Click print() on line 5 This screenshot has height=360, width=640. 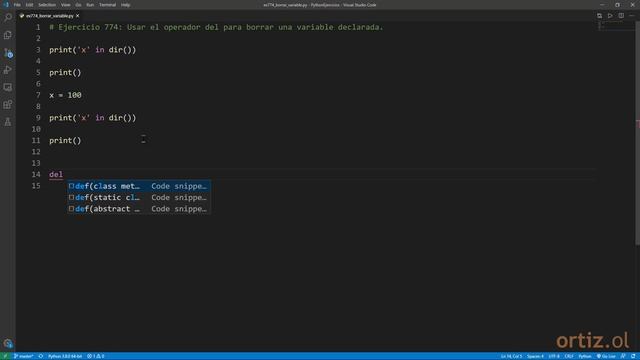pos(65,73)
